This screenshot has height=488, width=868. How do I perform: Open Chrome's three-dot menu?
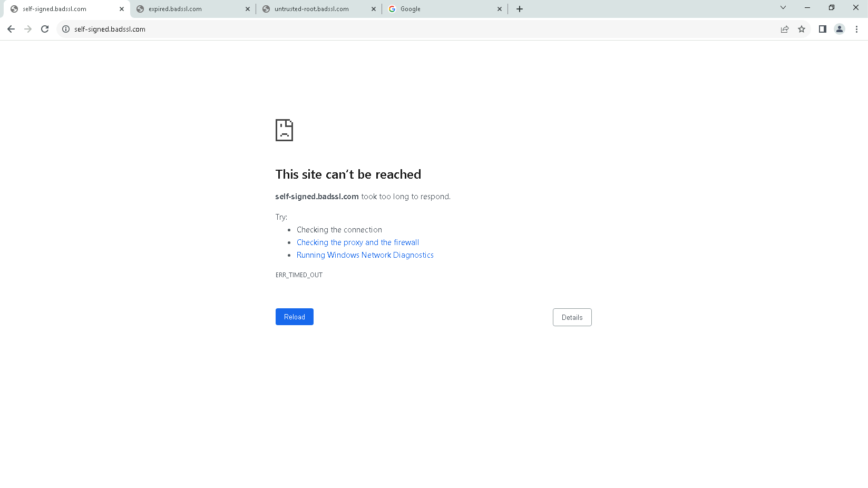pyautogui.click(x=856, y=29)
